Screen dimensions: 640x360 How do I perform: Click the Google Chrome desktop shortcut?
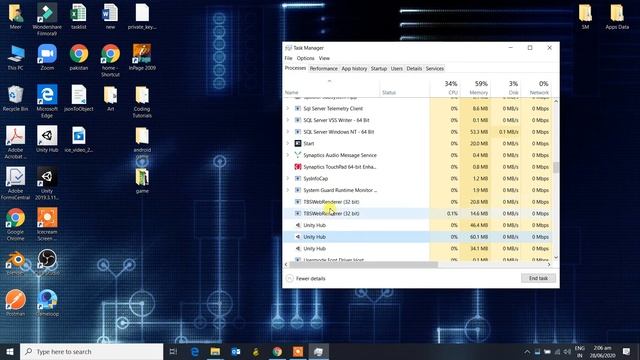tap(16, 224)
